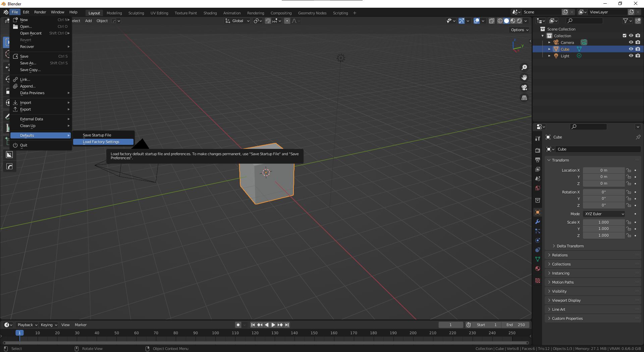
Task: Uncheck the Collection exclude checkbox
Action: [624, 36]
